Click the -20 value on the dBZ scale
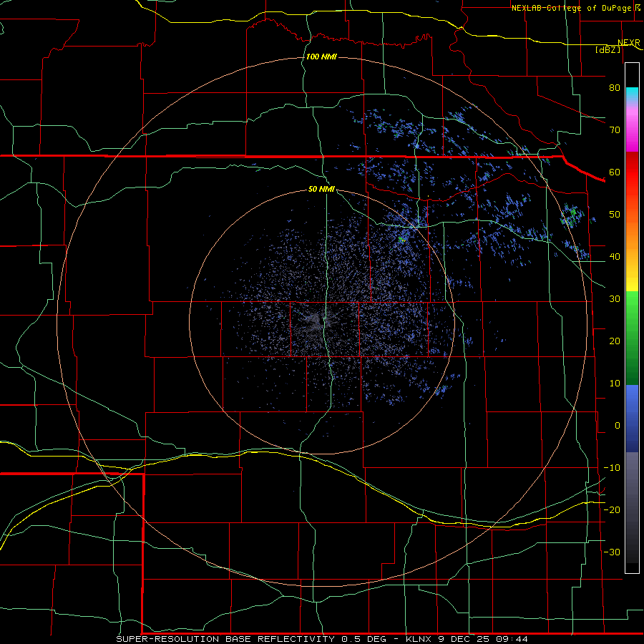Viewport: 644px width, 644px height. coord(612,509)
